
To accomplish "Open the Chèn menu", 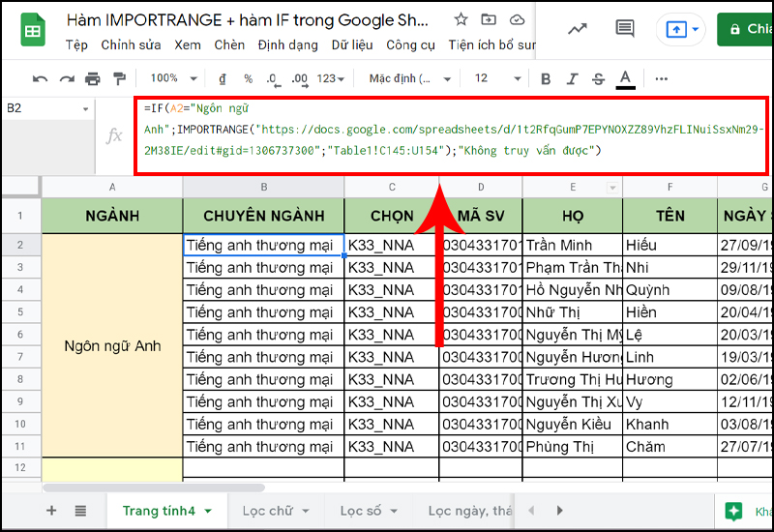I will point(229,44).
